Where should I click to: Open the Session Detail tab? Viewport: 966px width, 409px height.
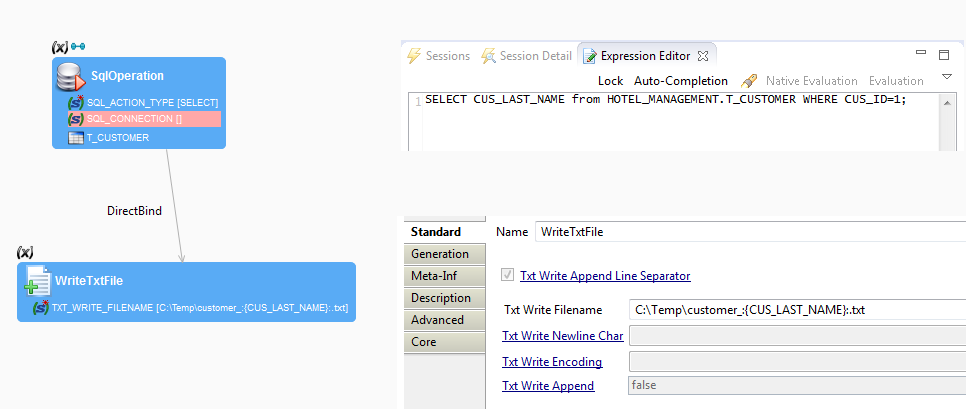coord(527,56)
